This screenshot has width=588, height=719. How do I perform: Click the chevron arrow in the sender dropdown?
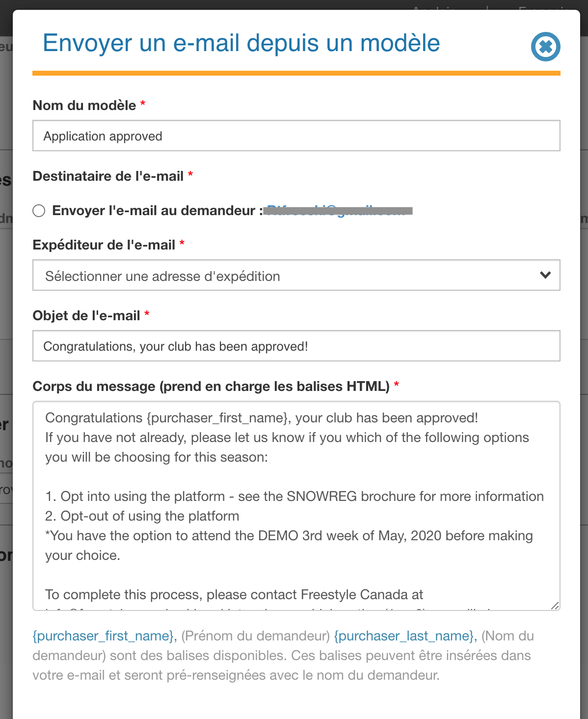point(545,275)
